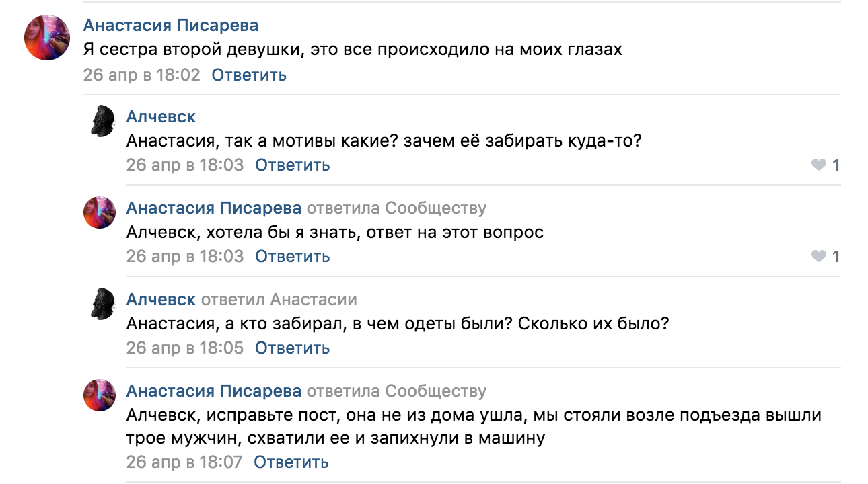Open the '26 апр в 18:02' timestamp link

pos(142,75)
